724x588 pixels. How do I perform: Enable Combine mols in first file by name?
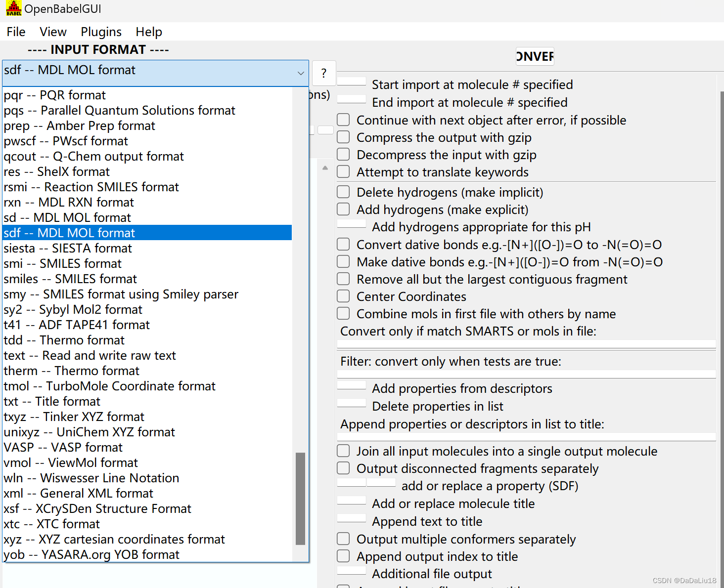point(343,313)
